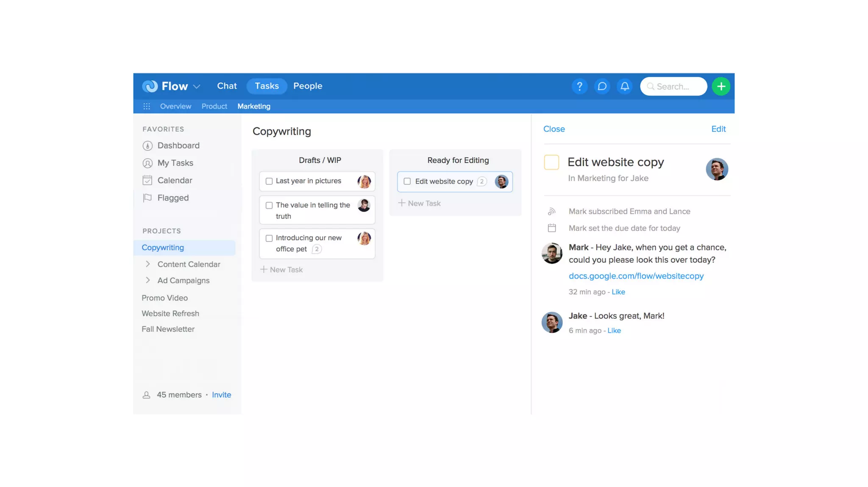Viewport: 868px width, 487px height.
Task: Open the Flagged tasks list
Action: point(172,198)
